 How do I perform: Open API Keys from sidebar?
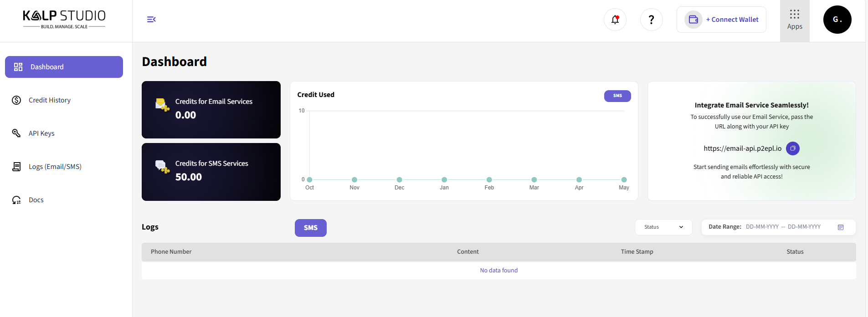tap(41, 133)
